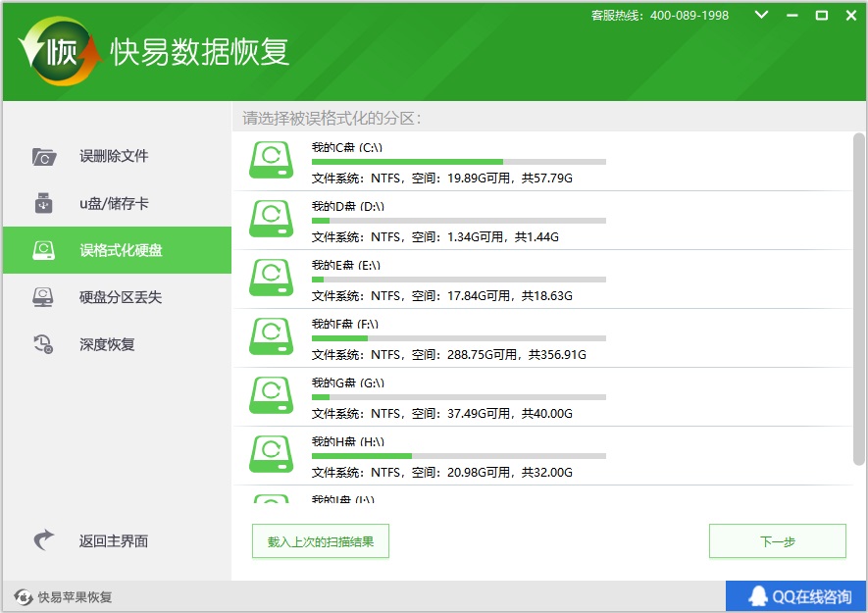The width and height of the screenshot is (868, 613).
Task: Click the return arrow icon
Action: (x=44, y=540)
